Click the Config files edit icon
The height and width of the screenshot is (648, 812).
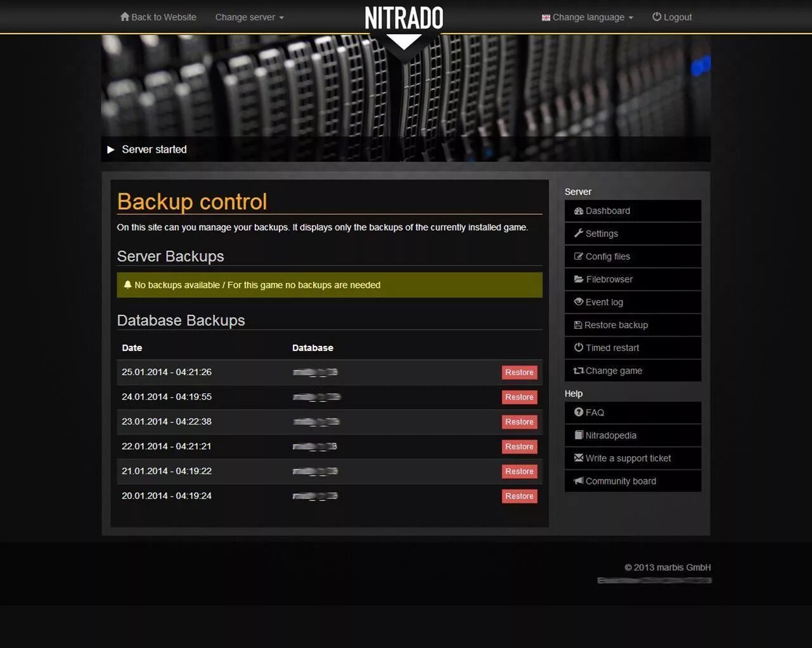tap(578, 257)
